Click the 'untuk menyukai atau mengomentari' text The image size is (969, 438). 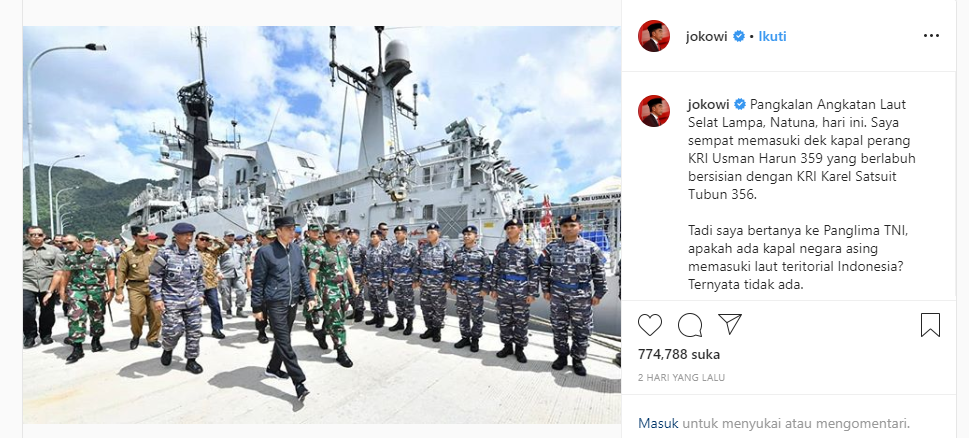tap(796, 424)
